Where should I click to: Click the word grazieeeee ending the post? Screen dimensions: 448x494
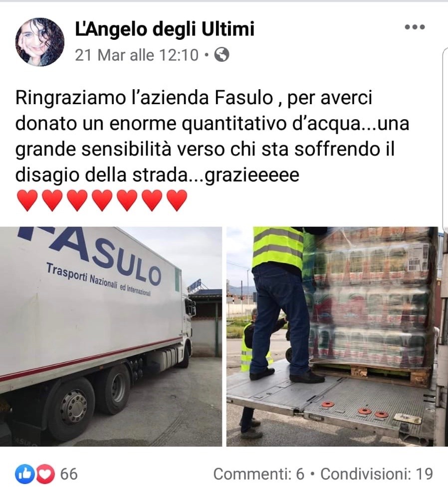click(252, 175)
